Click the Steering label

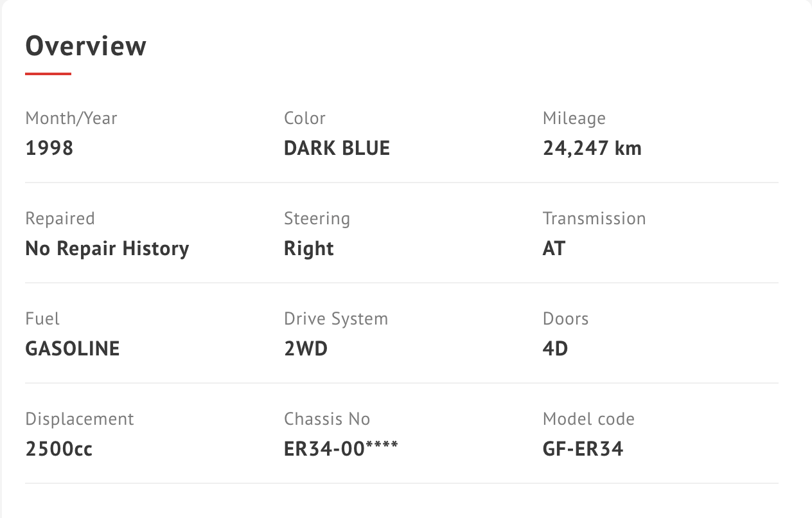click(317, 219)
